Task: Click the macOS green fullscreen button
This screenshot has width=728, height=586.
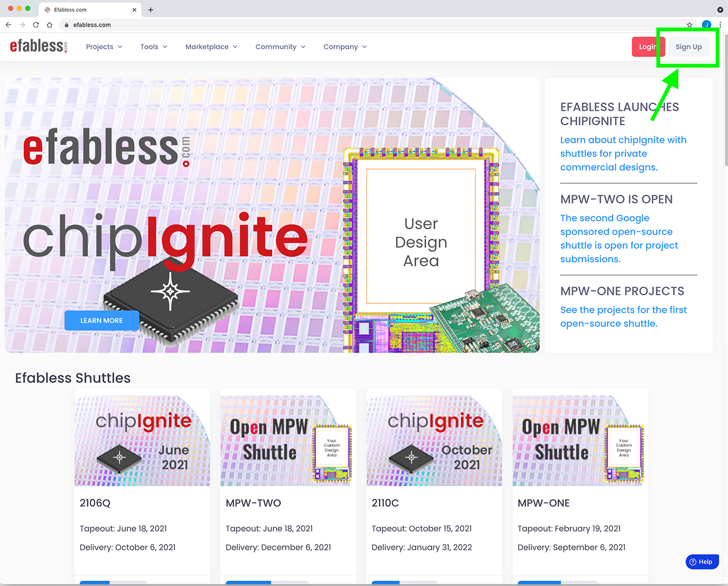Action: tap(28, 9)
